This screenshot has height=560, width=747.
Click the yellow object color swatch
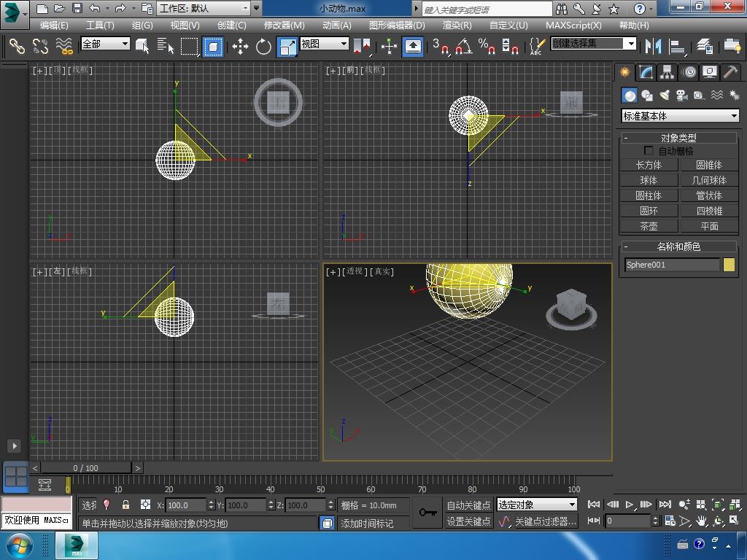tap(729, 265)
